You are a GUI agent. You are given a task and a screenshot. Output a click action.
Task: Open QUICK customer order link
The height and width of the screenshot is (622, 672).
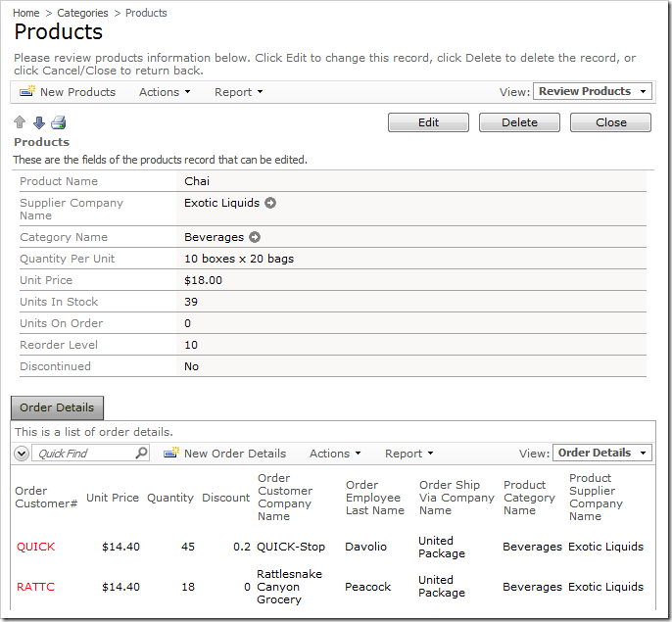[x=35, y=547]
